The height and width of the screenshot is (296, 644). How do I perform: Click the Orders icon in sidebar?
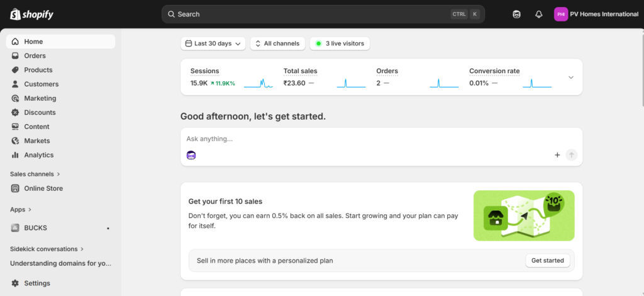click(16, 56)
